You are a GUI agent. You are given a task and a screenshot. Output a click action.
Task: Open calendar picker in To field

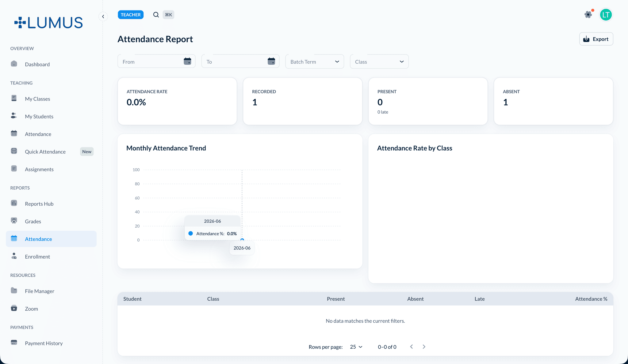pos(271,61)
